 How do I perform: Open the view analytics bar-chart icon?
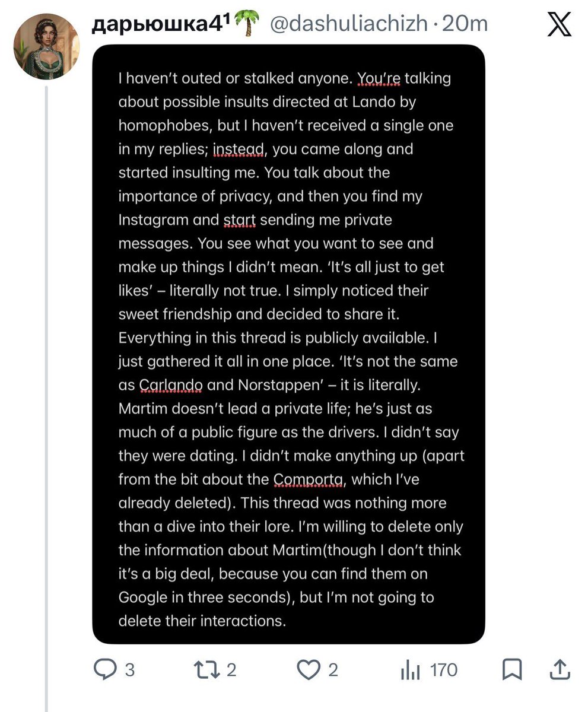click(411, 670)
